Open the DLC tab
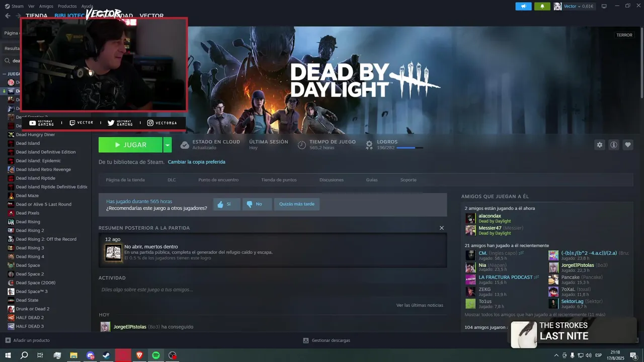This screenshot has width=644, height=362. [x=172, y=180]
